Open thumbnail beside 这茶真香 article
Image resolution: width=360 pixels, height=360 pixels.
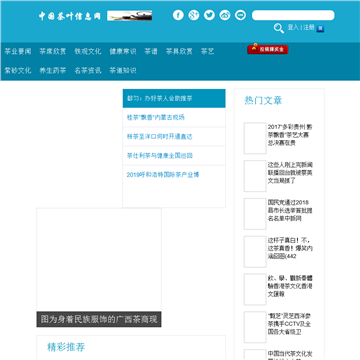click(255, 252)
